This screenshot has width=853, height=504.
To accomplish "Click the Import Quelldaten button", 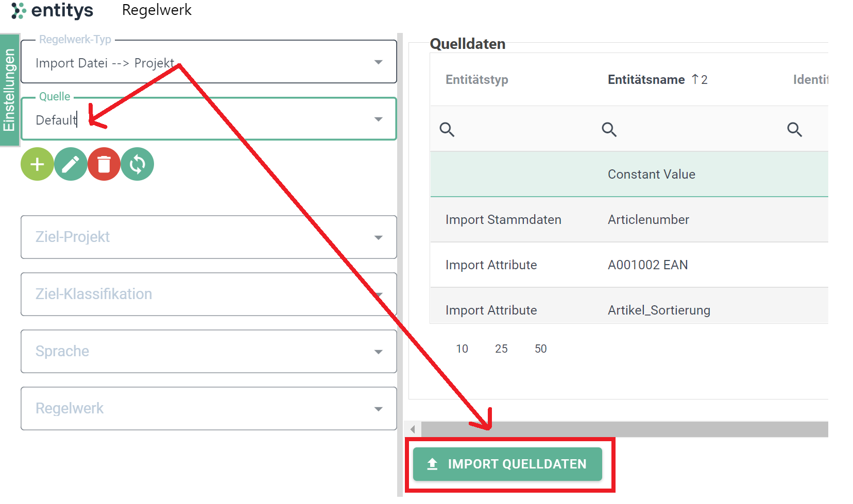I will 507,464.
